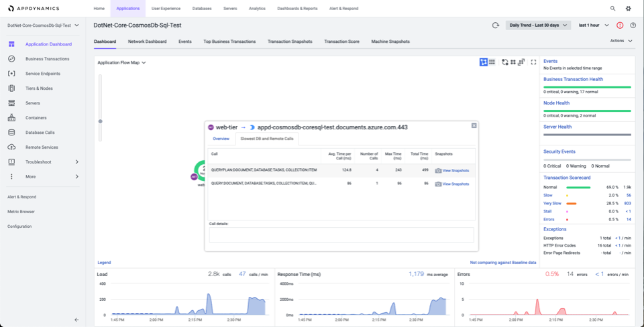This screenshot has height=327, width=644.
Task: Open the Exceptions panel link
Action: tap(555, 229)
